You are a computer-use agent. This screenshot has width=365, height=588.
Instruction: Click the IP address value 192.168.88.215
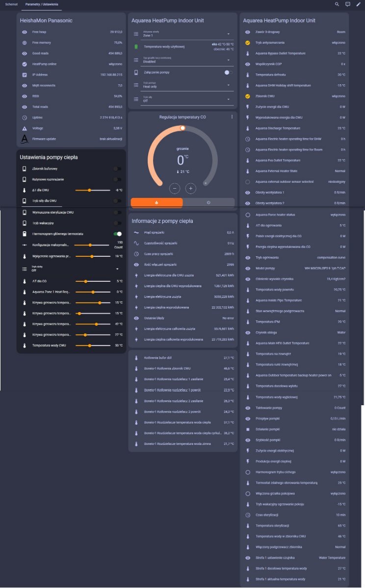[111, 74]
